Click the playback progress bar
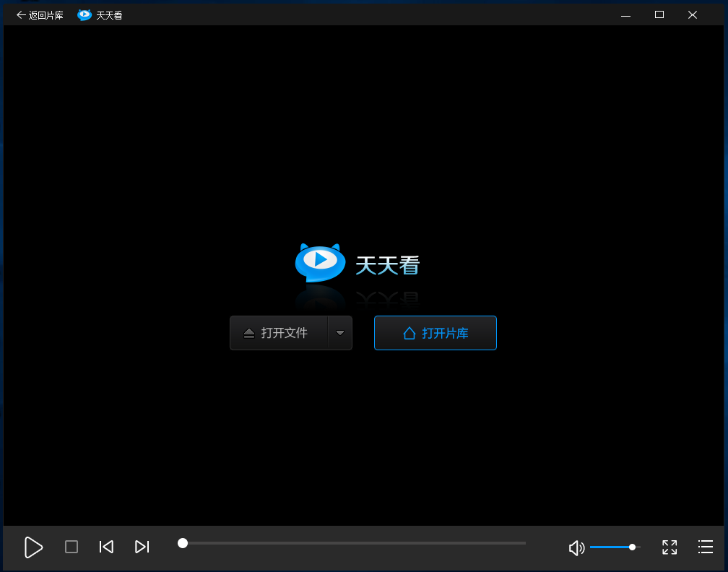The width and height of the screenshot is (728, 572). 352,542
